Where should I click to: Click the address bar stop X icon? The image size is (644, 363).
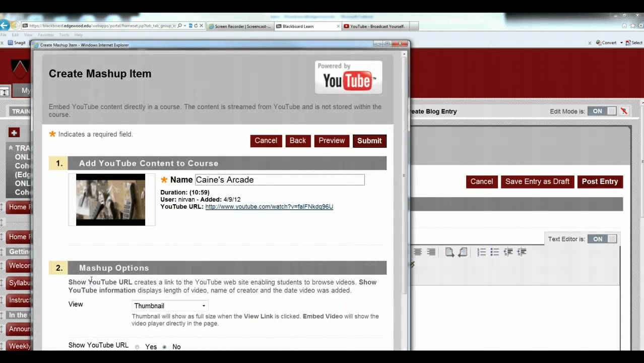pyautogui.click(x=202, y=26)
